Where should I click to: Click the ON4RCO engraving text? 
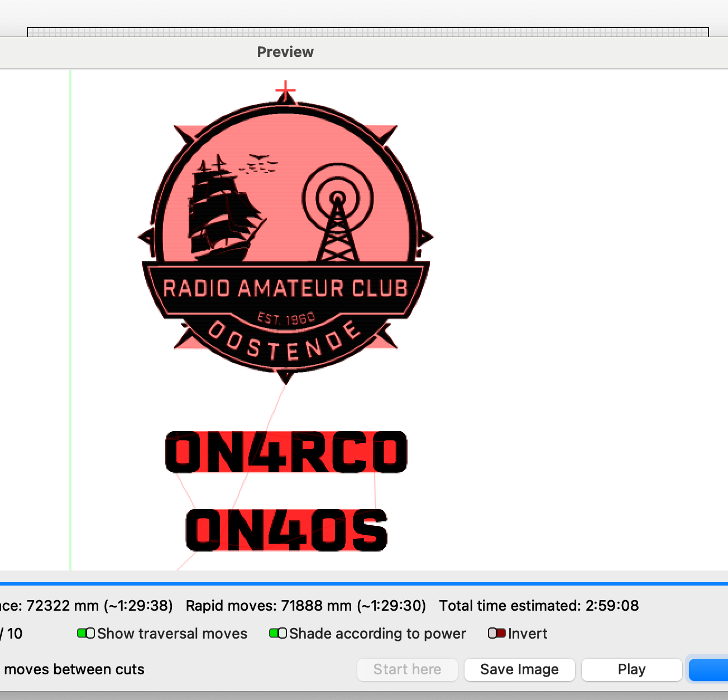[x=286, y=452]
